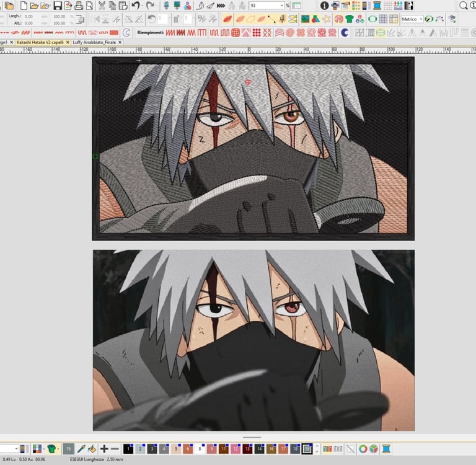Viewport: 476px width, 465px height.
Task: Expand the bottom T-shirt background dropdown arrow
Action: click(58, 449)
